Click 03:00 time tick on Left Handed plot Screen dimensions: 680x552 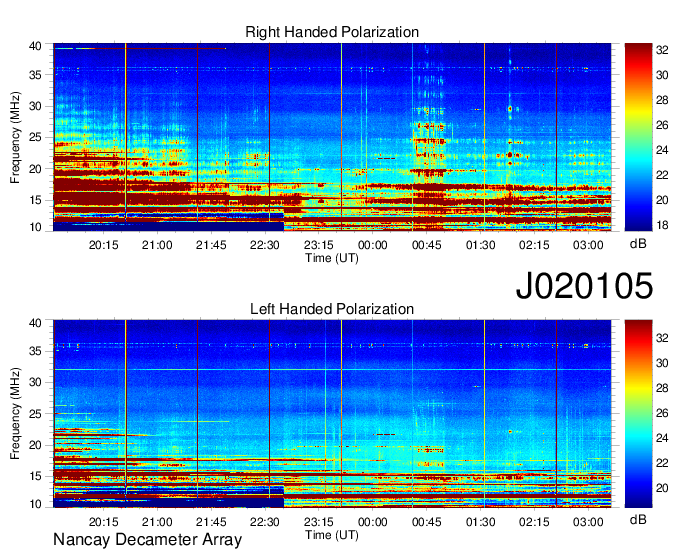588,522
